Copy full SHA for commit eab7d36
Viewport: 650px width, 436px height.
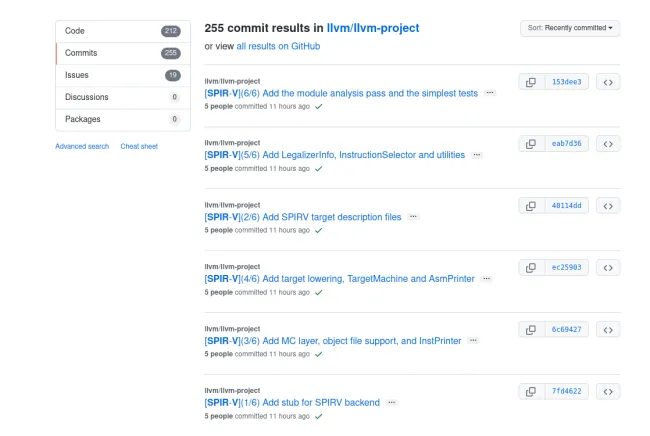click(531, 144)
